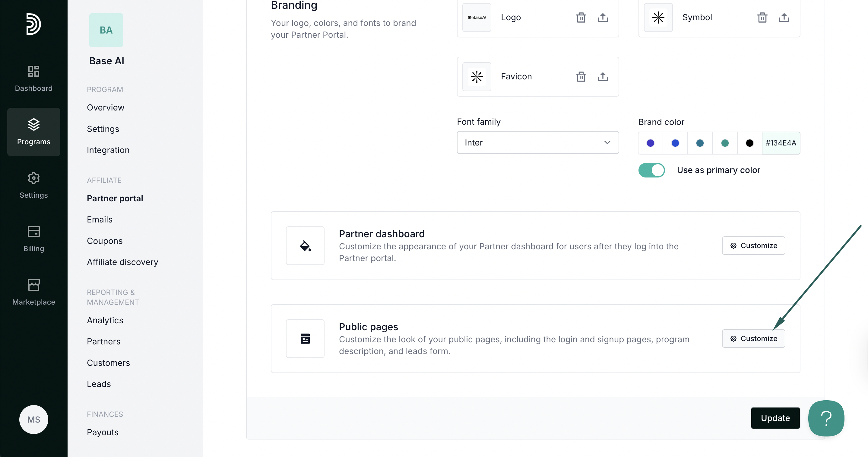Click the Symbol preview thumbnail

658,17
